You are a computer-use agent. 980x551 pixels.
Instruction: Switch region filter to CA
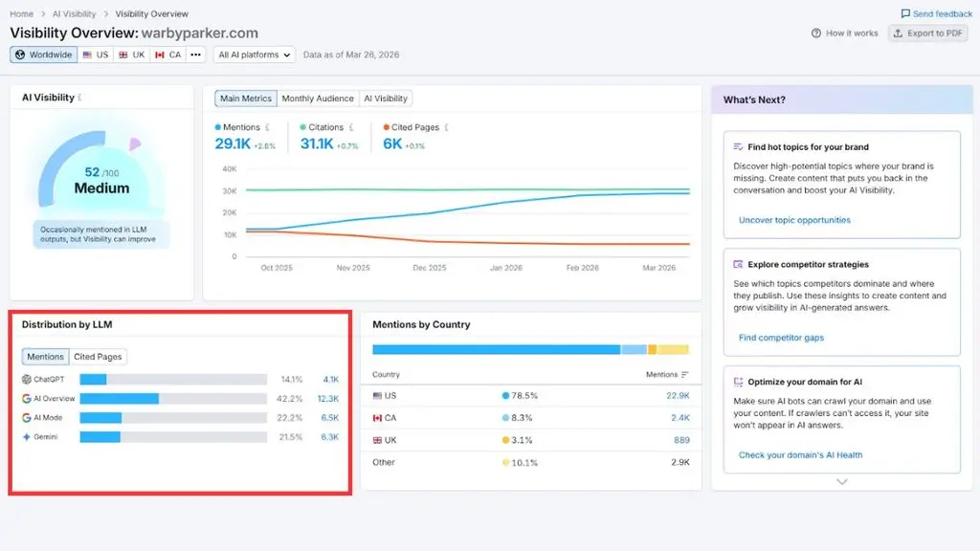[x=168, y=55]
